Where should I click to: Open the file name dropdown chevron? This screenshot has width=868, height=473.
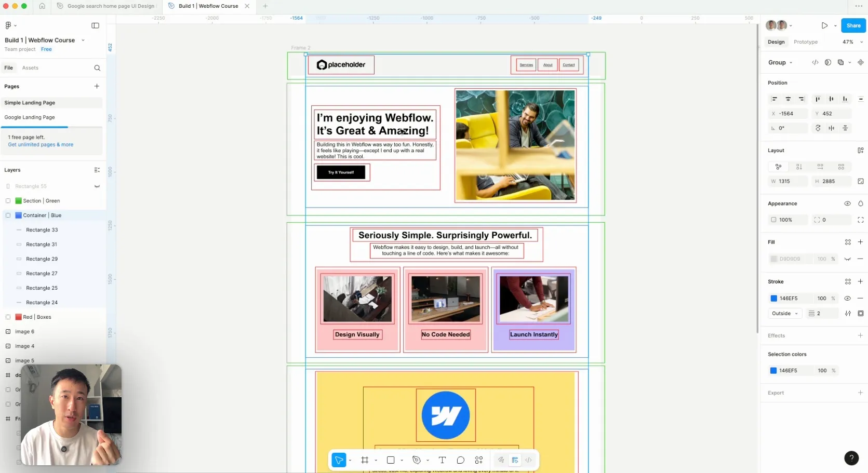[83, 40]
